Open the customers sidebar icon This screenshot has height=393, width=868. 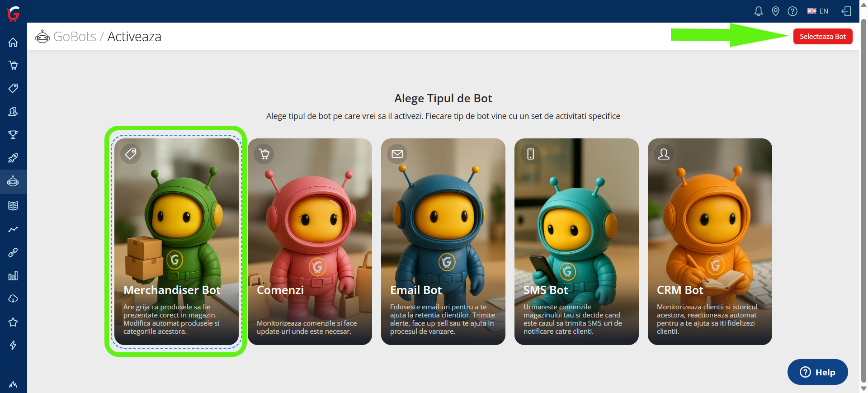pos(13,112)
